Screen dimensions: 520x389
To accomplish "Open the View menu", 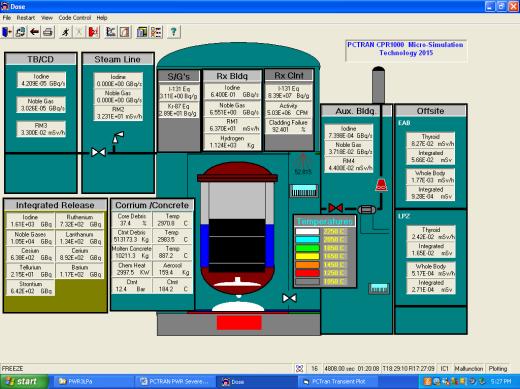I will coord(47,18).
